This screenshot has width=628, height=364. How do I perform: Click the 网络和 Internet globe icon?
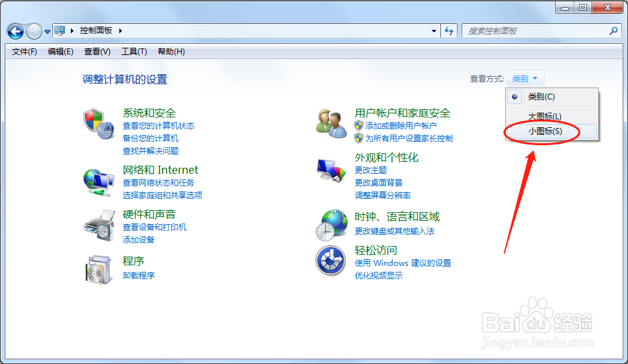click(x=99, y=182)
